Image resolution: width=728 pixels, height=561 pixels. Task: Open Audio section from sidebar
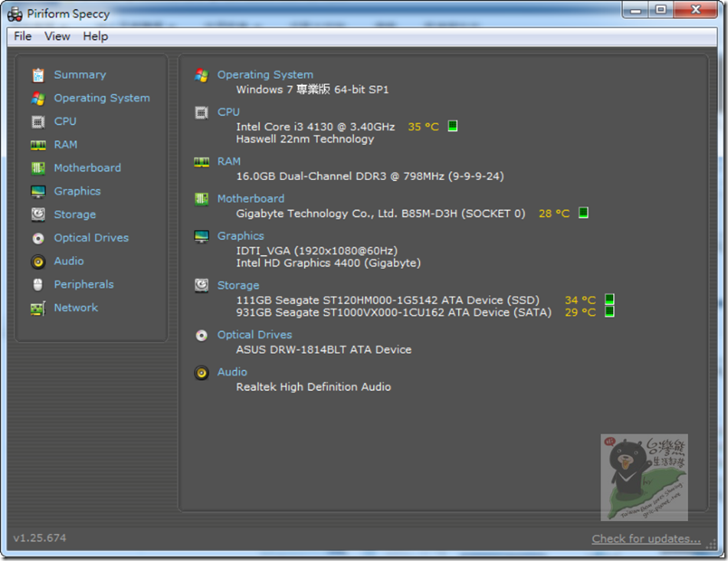[x=69, y=261]
